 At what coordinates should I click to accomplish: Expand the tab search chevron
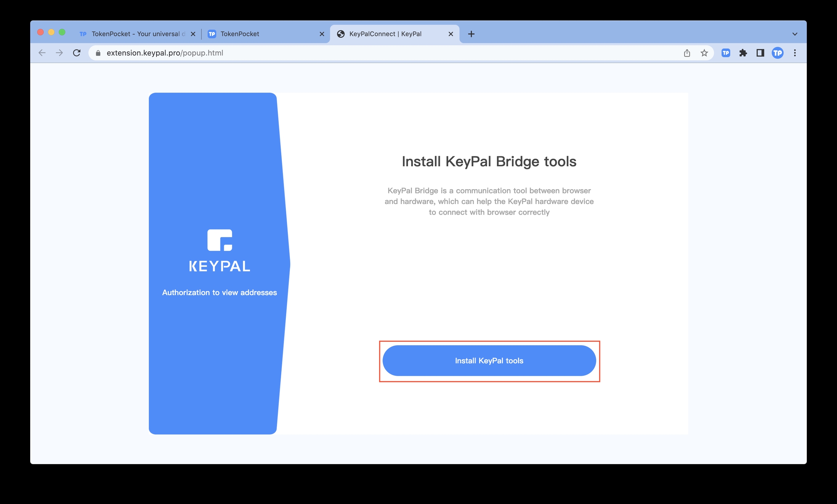click(x=795, y=34)
